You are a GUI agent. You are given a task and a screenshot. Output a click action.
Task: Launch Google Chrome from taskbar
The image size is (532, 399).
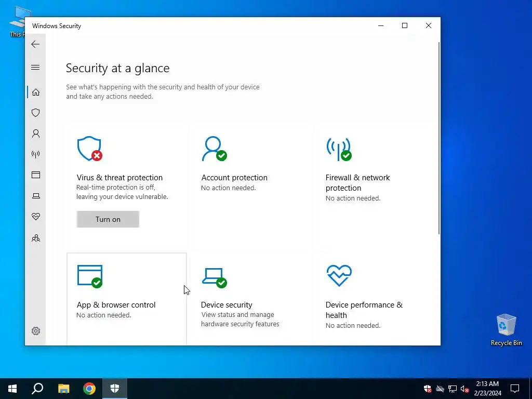point(89,389)
